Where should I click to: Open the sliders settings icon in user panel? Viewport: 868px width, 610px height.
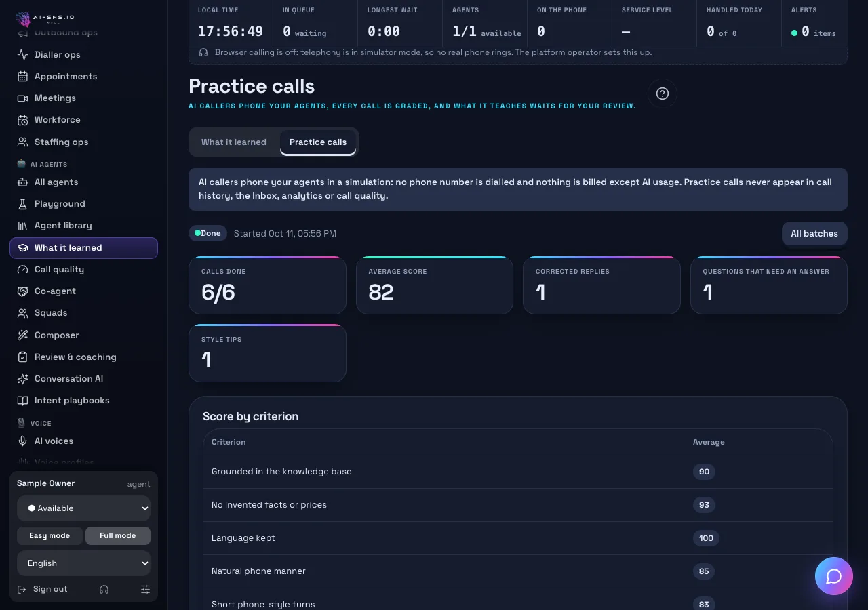tap(145, 590)
